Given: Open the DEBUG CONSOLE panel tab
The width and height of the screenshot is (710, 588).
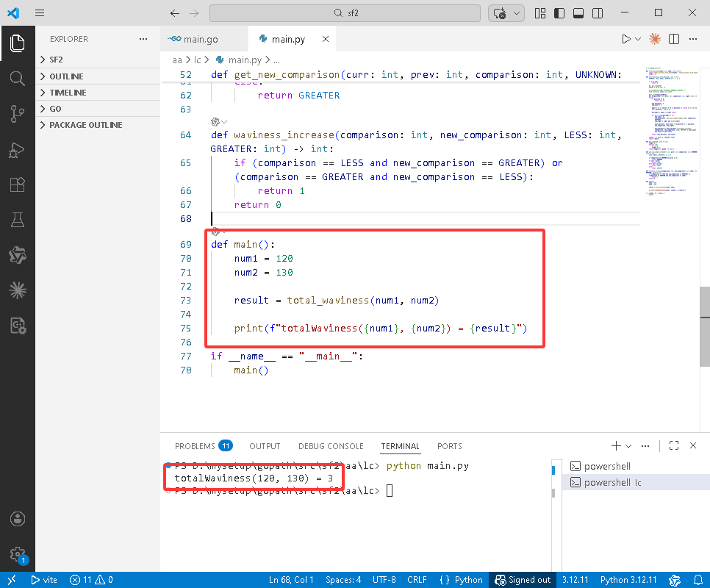Looking at the screenshot, I should point(331,446).
